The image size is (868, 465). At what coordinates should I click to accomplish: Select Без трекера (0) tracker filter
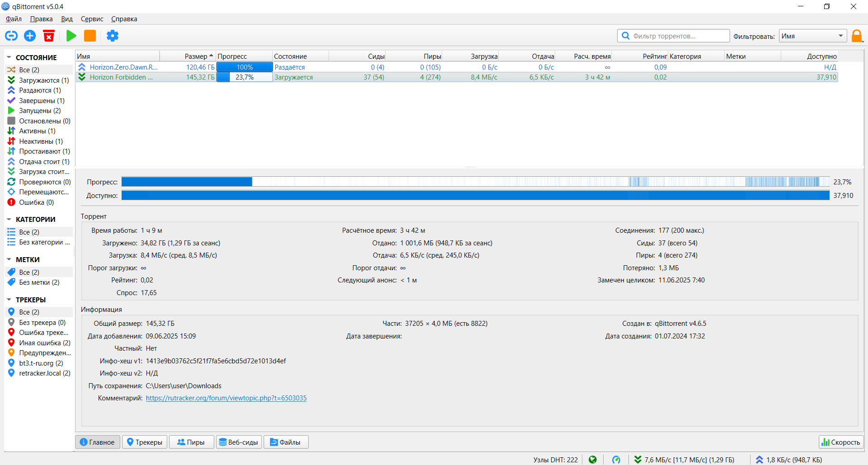click(38, 322)
